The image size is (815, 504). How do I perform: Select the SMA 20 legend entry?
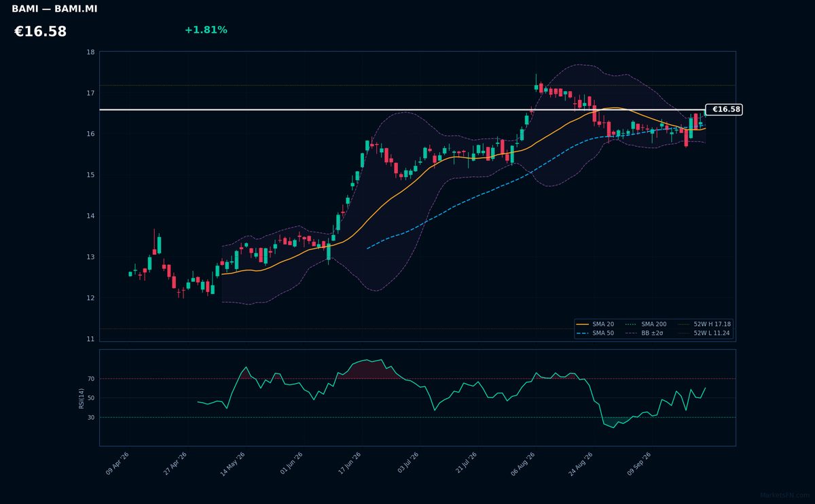coord(596,324)
